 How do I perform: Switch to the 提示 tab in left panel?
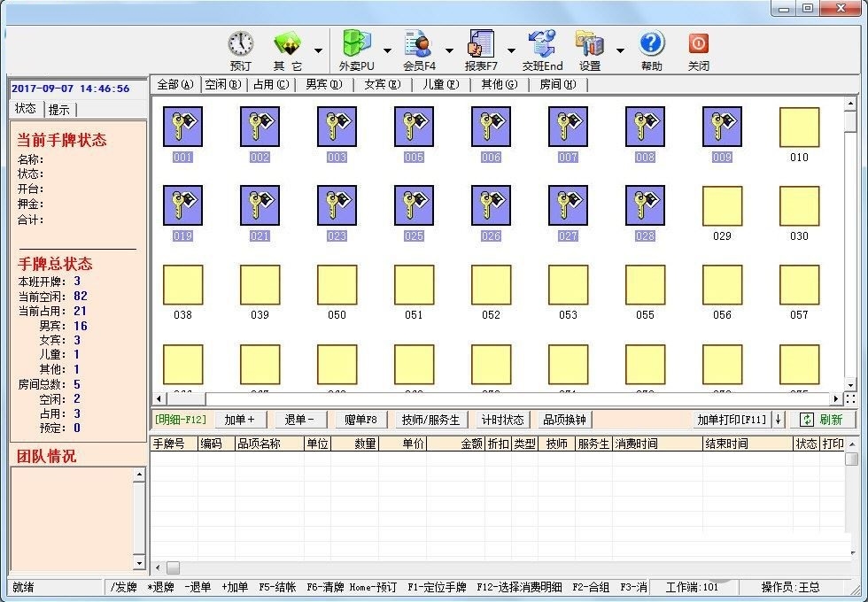tap(59, 110)
